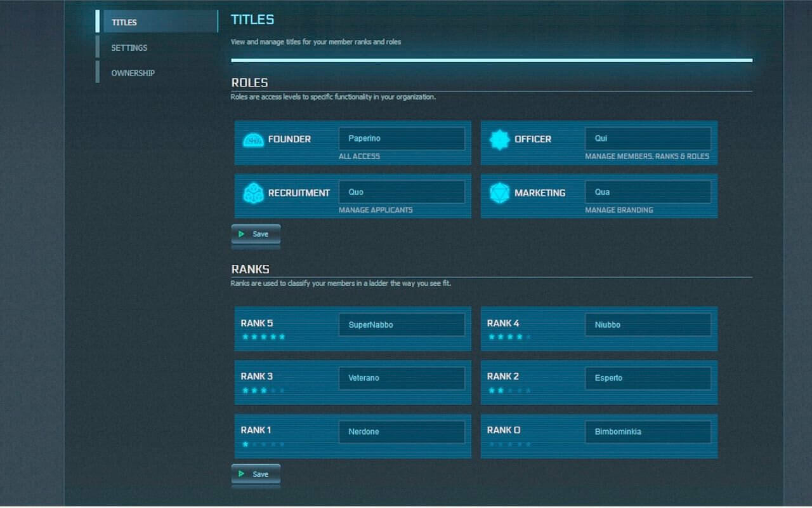Screen dimensions: 812x508
Task: Edit the Rank 5 field 'SuperNabbo'
Action: 402,324
